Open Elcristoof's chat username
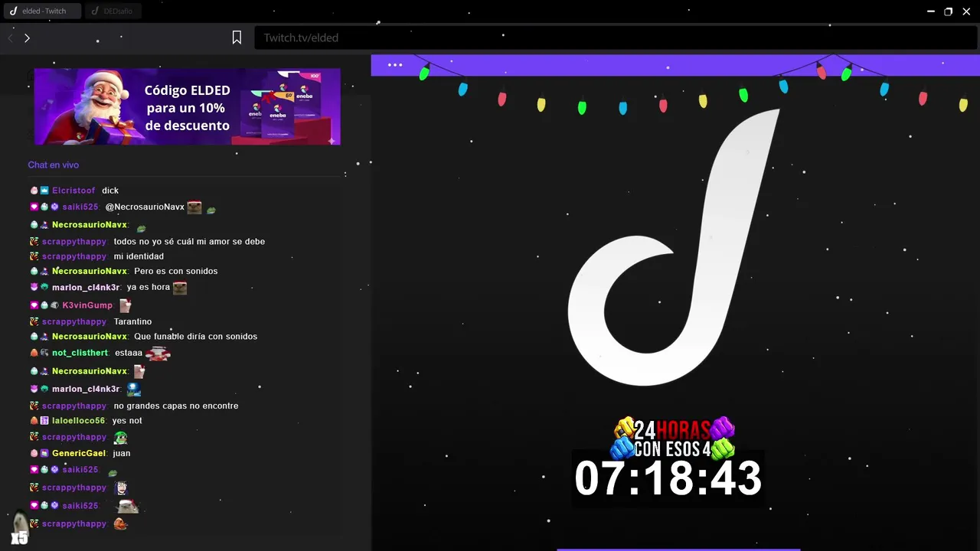This screenshot has height=551, width=980. click(73, 191)
